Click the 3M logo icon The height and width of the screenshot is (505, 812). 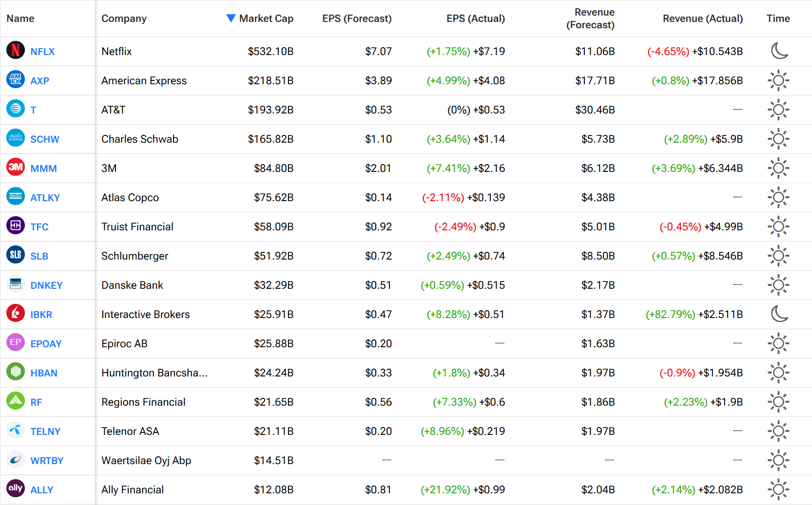(x=16, y=167)
